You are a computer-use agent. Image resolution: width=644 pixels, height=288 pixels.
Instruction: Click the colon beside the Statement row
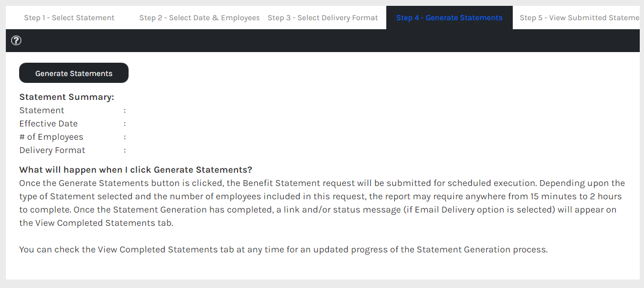(125, 111)
